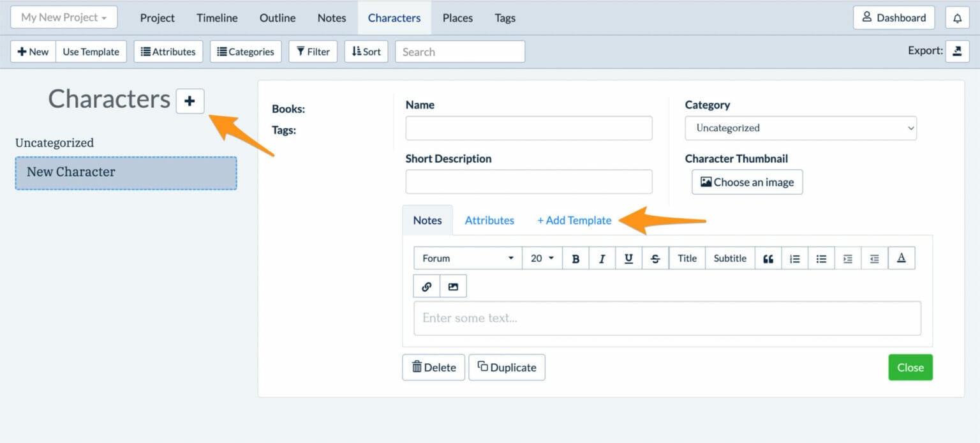Insert a numbered list
The image size is (980, 443).
tap(794, 259)
